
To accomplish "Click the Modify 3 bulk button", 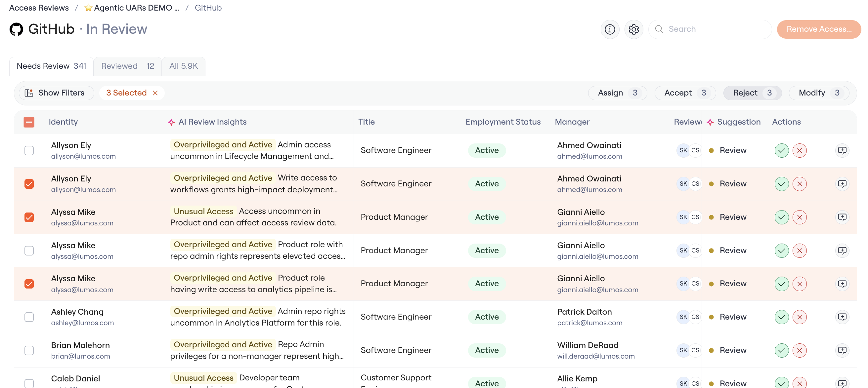I will pos(818,93).
